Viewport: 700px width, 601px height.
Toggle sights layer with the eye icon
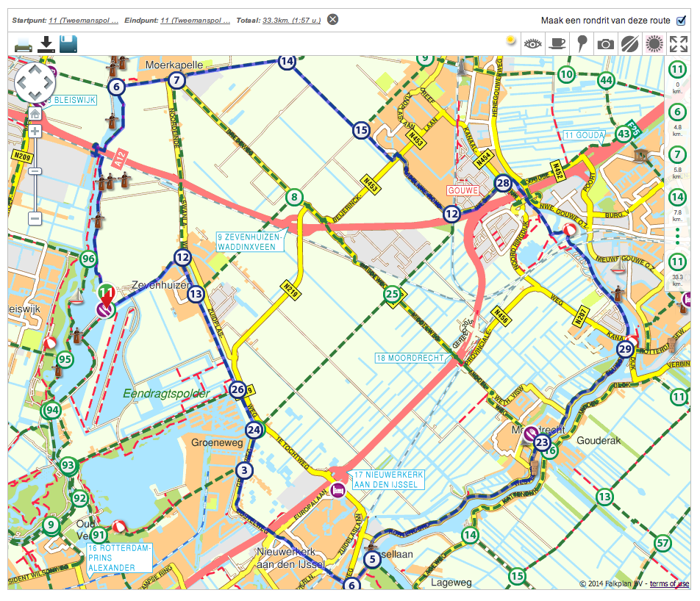pyautogui.click(x=533, y=43)
